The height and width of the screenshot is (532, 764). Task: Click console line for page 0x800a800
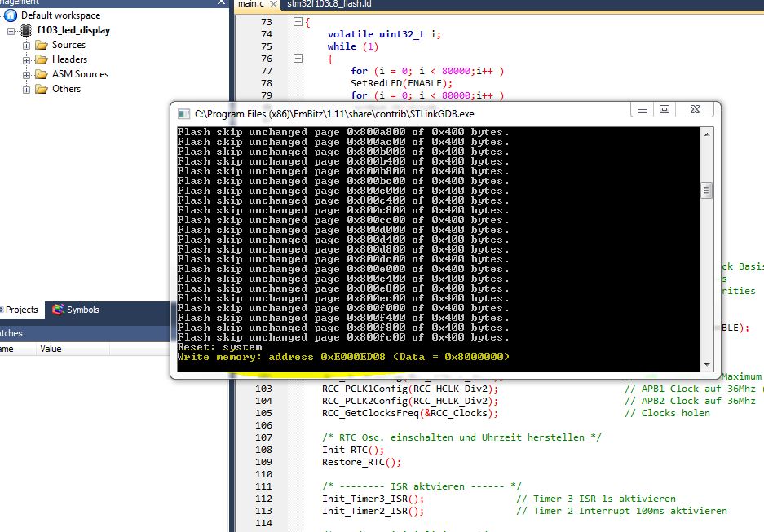[x=343, y=132]
